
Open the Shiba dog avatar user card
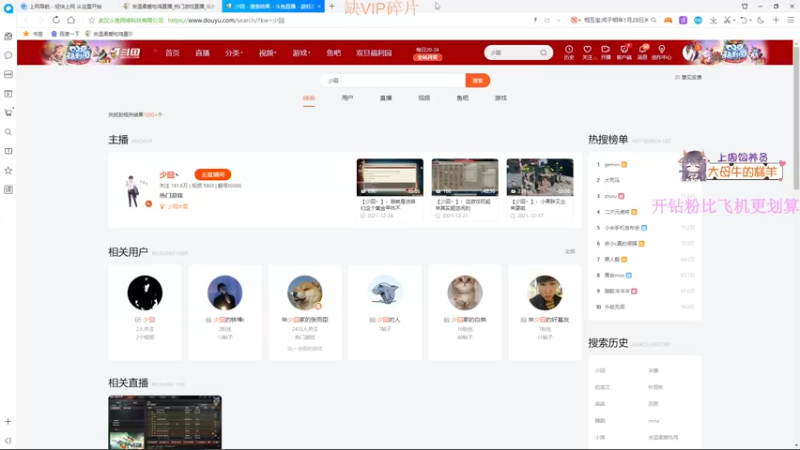point(305,312)
